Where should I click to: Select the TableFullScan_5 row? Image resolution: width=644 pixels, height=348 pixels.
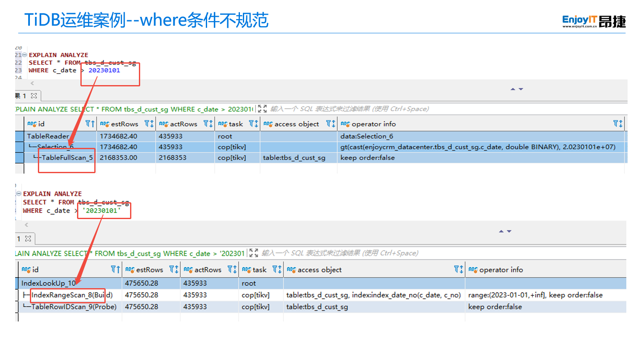tap(67, 158)
